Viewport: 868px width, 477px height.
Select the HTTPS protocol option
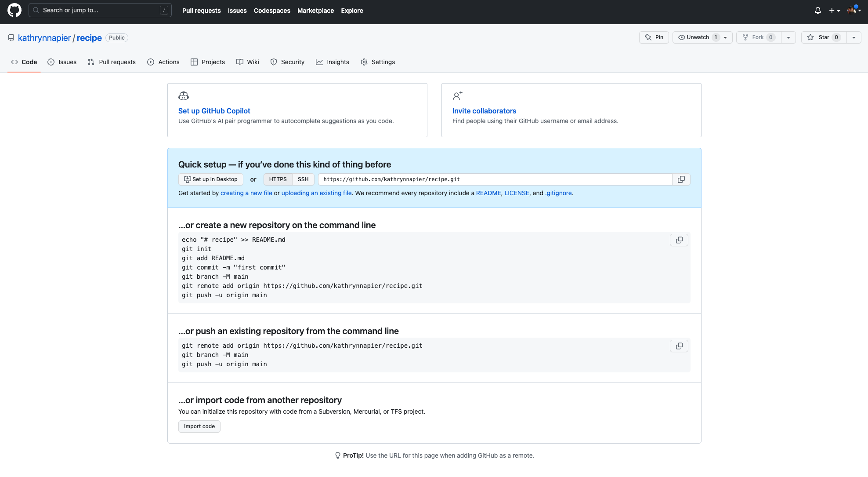[x=278, y=179]
